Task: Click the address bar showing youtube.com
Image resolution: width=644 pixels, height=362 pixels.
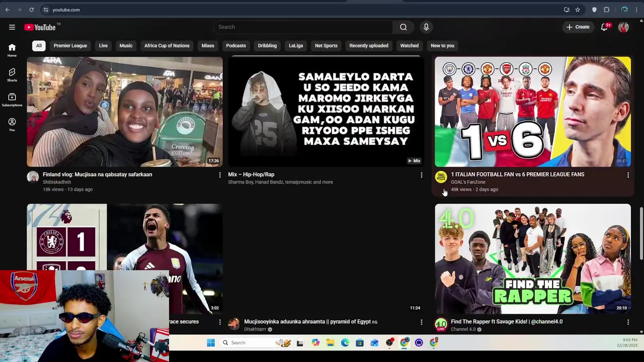Action: [x=302, y=10]
